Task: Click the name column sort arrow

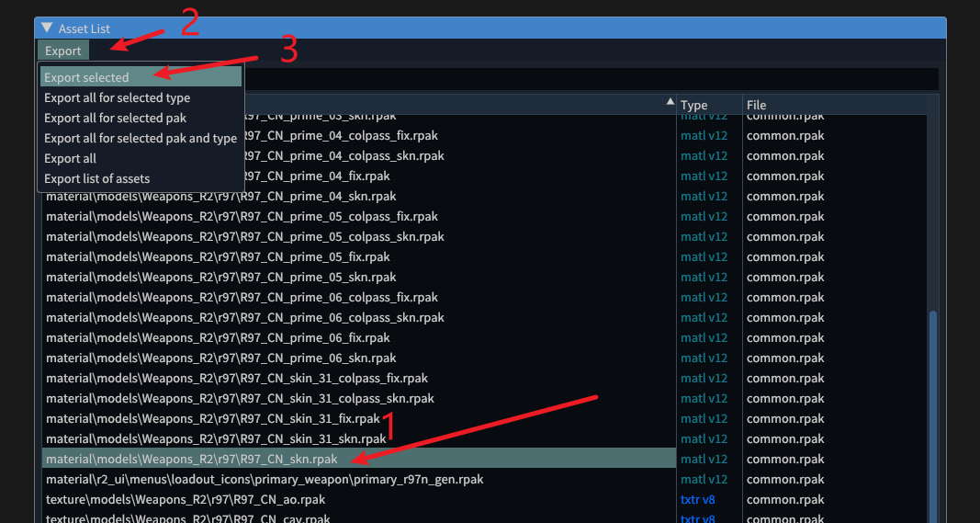Action: (x=670, y=102)
